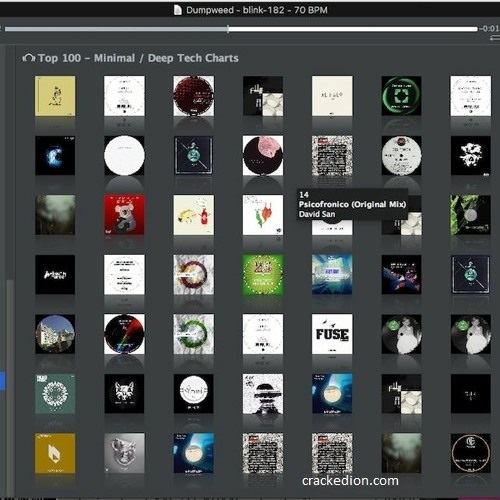500x500 pixels.
Task: Select the FUSE album cover
Action: coord(332,334)
